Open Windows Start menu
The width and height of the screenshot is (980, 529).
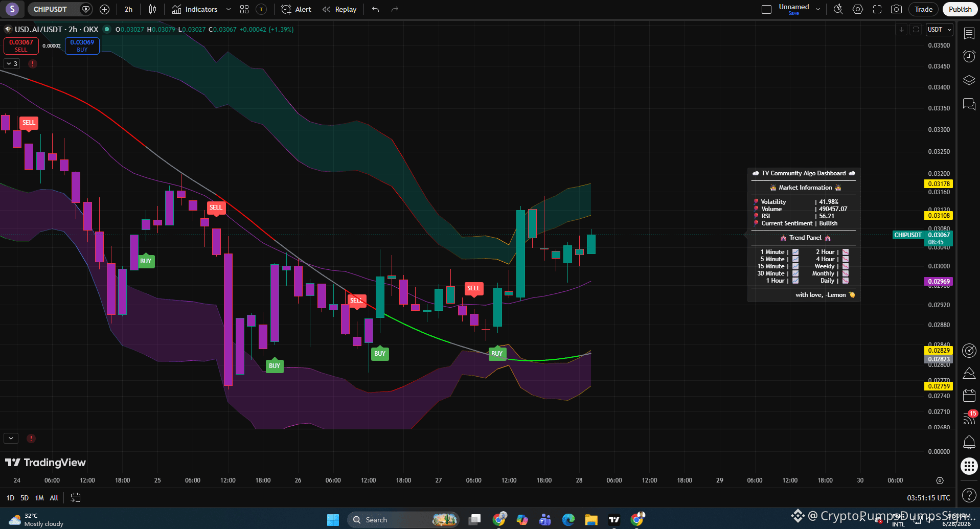pyautogui.click(x=333, y=520)
